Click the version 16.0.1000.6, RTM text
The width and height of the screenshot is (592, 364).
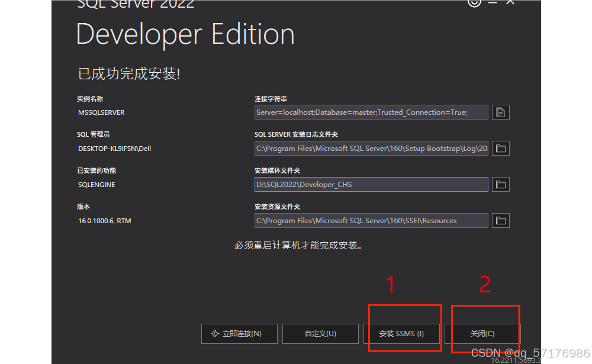click(105, 221)
